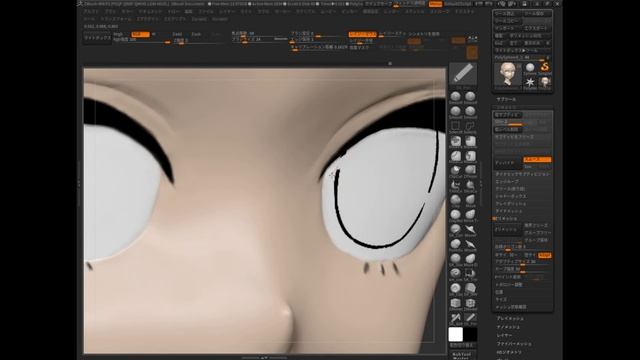Toggle the orange スムーズ divide option
Image resolution: width=640 pixels, height=360 pixels.
click(x=537, y=160)
